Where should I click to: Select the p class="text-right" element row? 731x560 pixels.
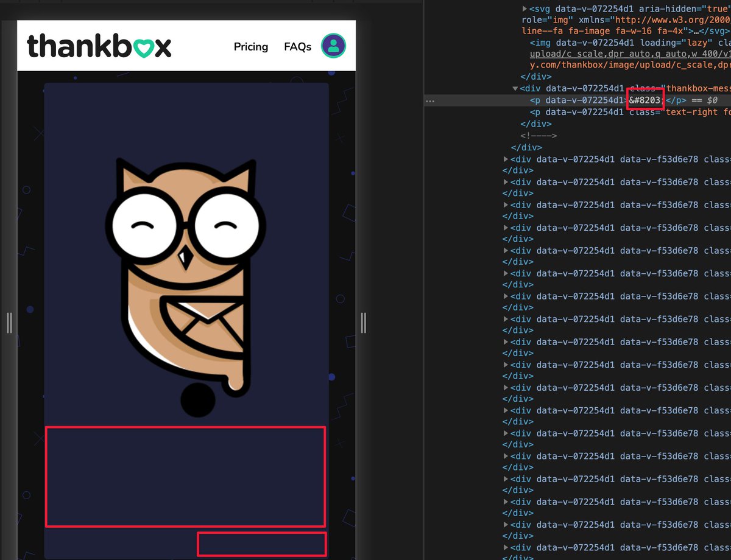630,112
